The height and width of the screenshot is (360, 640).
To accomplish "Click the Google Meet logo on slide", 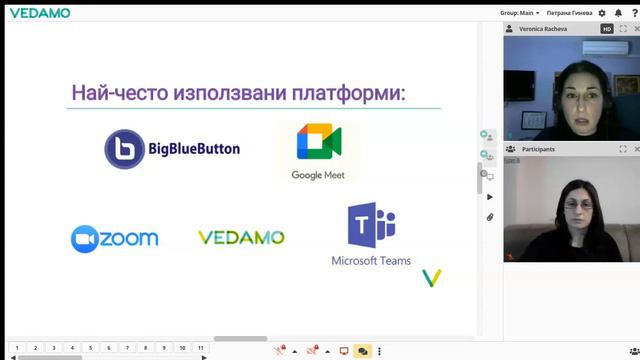I will tap(318, 151).
